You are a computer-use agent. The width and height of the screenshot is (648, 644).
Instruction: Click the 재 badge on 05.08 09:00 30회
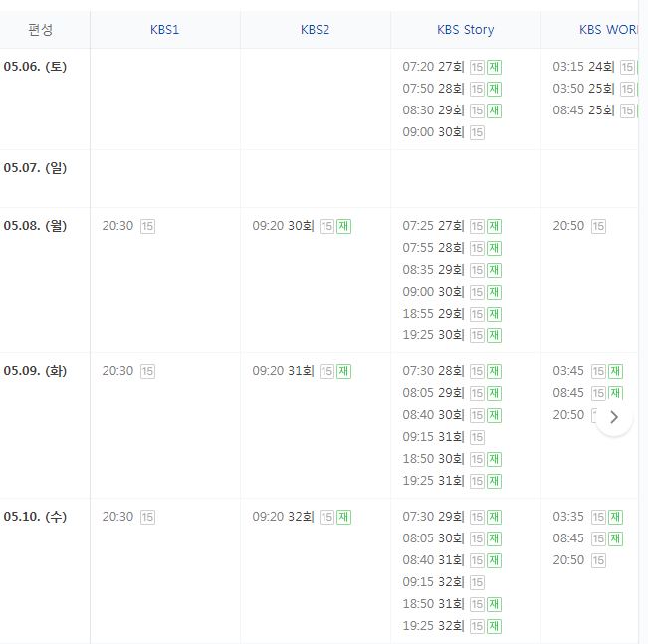coord(494,293)
